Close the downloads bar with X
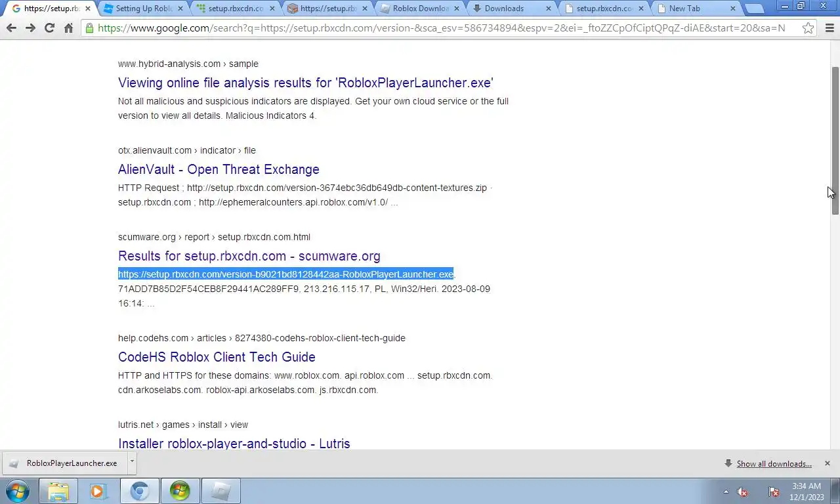This screenshot has width=840, height=504. click(827, 463)
